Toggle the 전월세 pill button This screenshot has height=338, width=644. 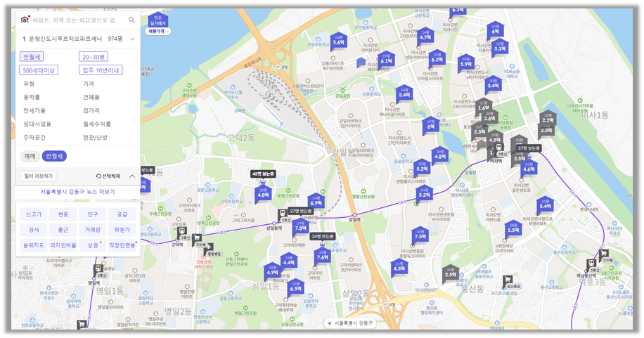pos(53,156)
